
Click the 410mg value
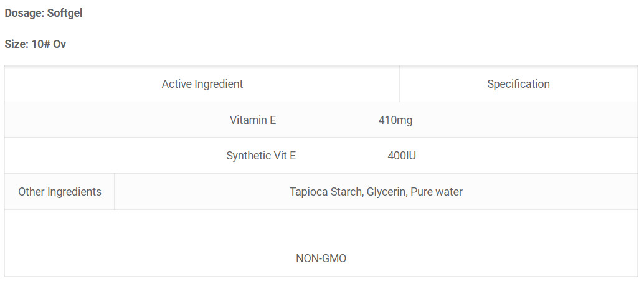pos(395,120)
